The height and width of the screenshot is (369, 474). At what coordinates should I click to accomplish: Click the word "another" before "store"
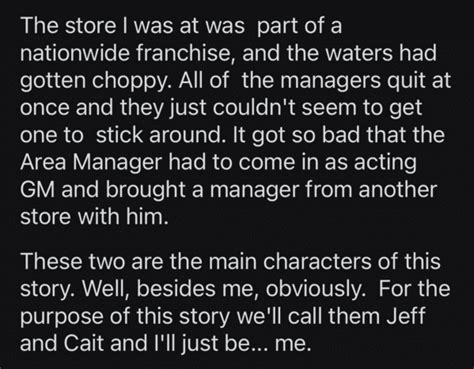(398, 190)
